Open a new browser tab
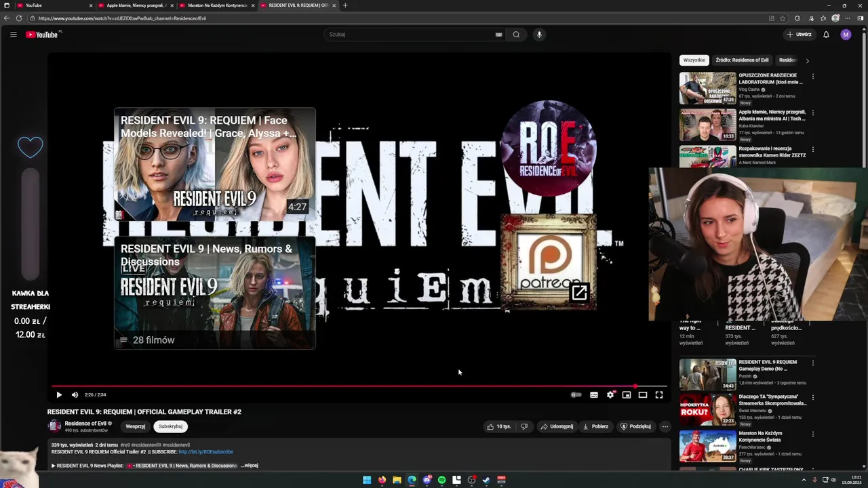 [x=345, y=5]
